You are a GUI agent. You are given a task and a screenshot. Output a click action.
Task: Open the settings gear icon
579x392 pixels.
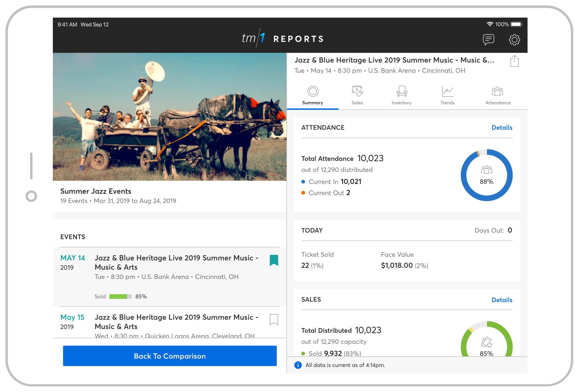(x=514, y=40)
